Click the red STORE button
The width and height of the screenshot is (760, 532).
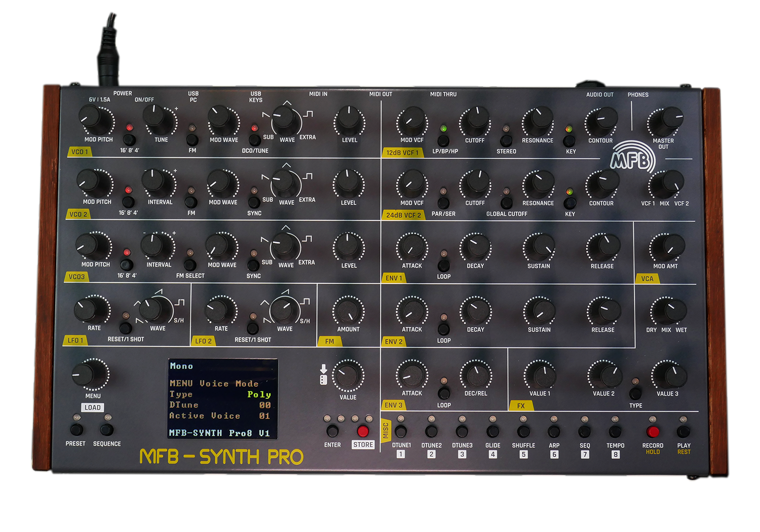click(363, 431)
